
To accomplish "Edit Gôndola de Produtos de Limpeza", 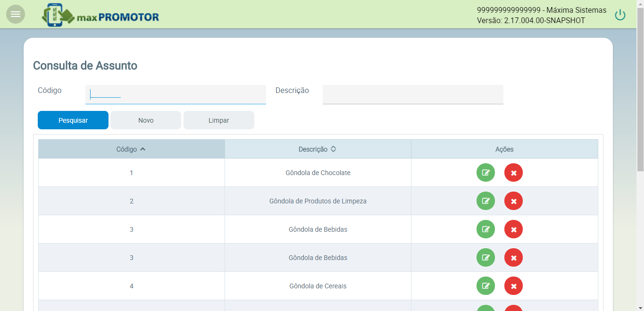I will click(485, 201).
